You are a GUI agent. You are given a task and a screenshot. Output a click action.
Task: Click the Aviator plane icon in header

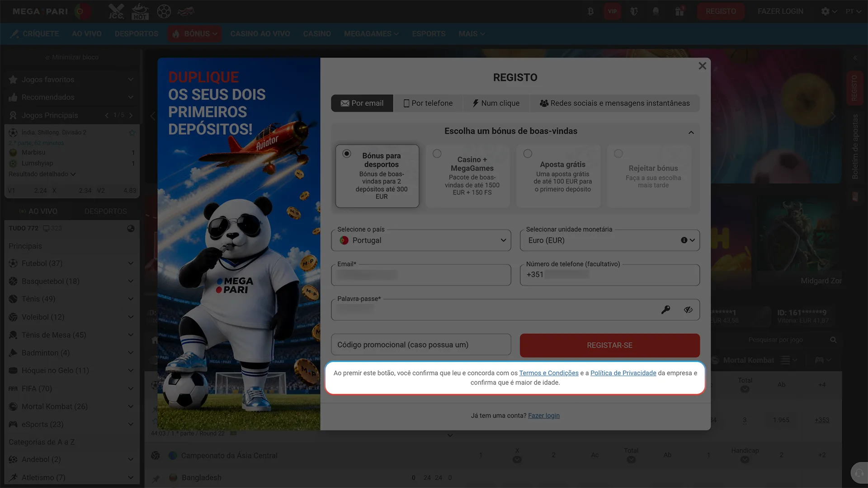coord(186,11)
